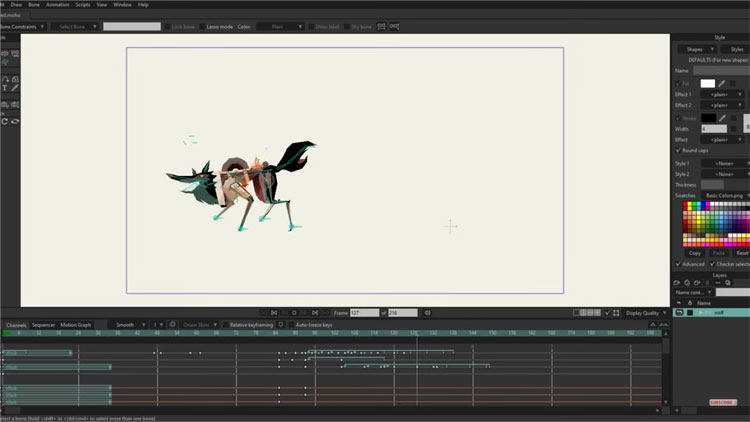The height and width of the screenshot is (422, 750).
Task: Click the stop playback button
Action: (x=294, y=313)
